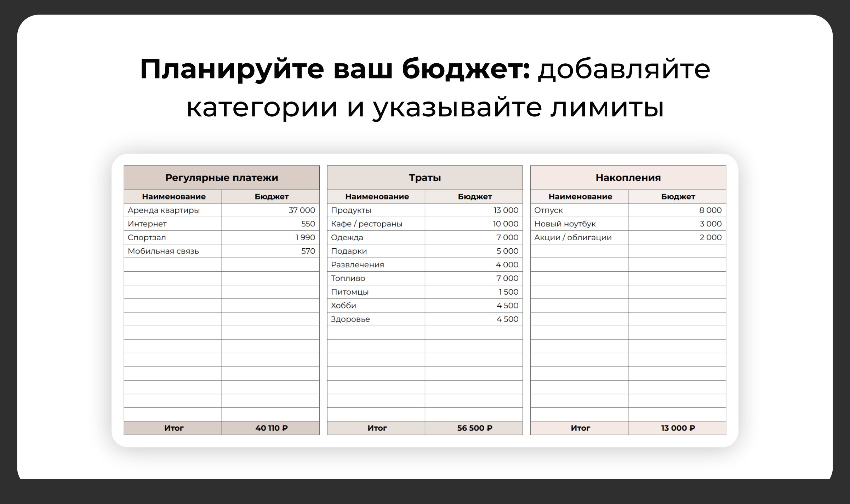Screen dimensions: 850x504
Task: Select the Одежда category cell
Action: [x=376, y=237]
